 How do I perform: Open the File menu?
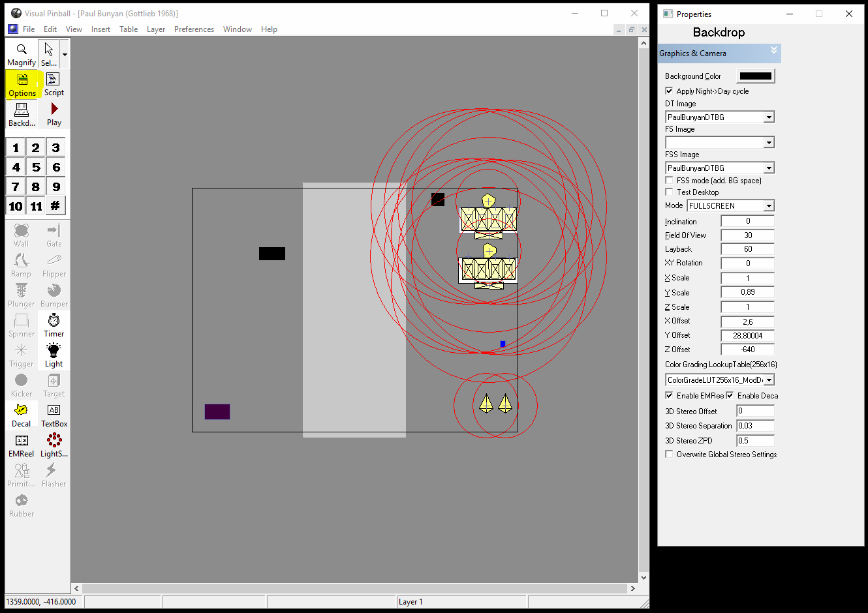29,29
